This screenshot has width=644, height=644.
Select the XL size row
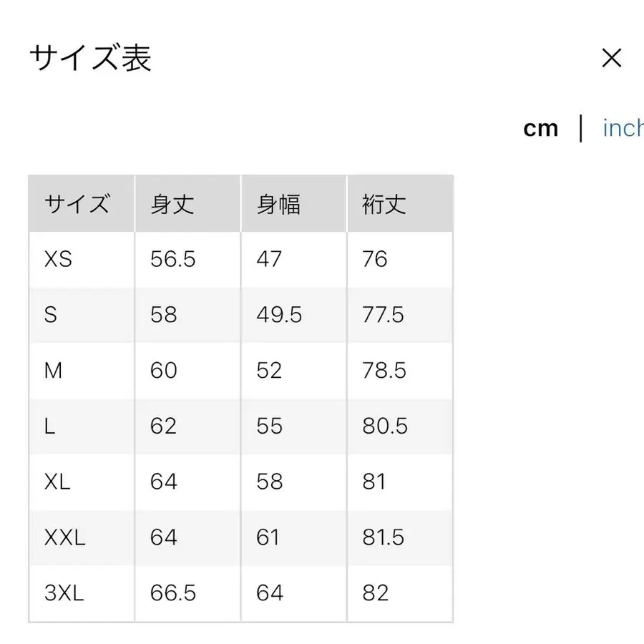point(57,482)
